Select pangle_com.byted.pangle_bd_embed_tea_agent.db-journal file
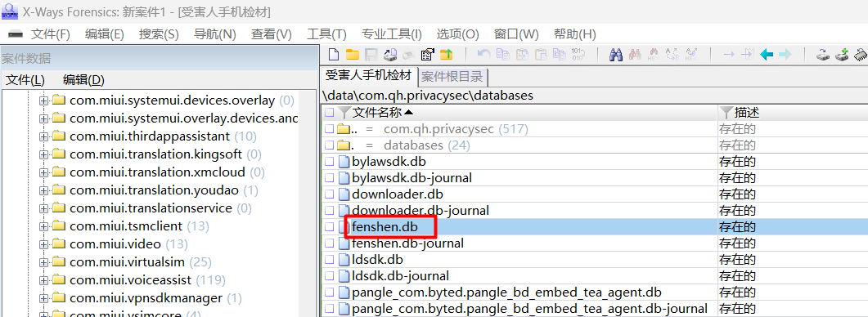The width and height of the screenshot is (868, 317). tap(530, 309)
